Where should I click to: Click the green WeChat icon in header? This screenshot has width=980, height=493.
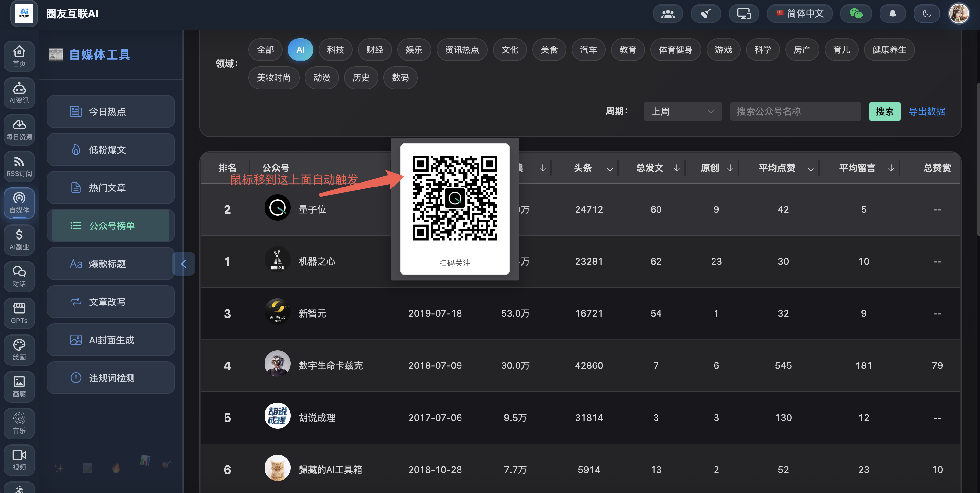855,14
